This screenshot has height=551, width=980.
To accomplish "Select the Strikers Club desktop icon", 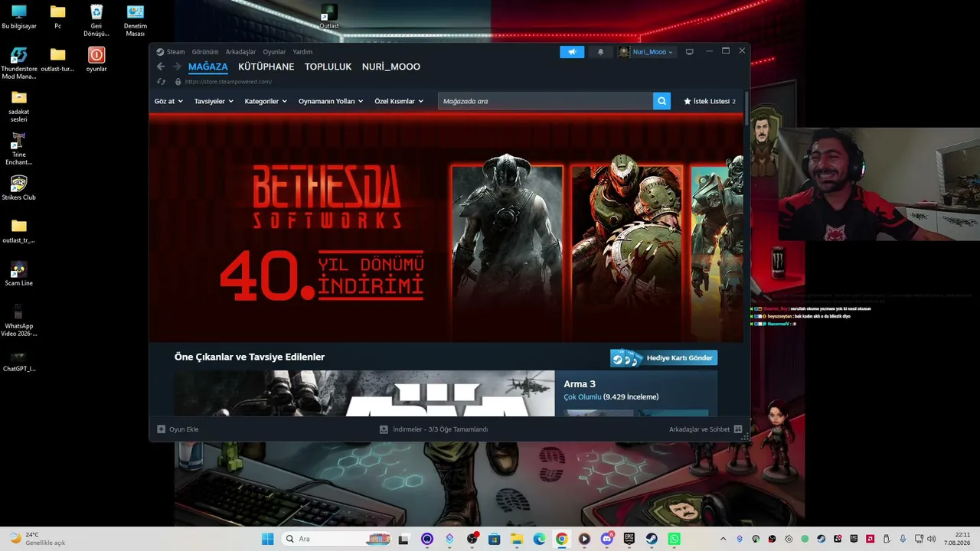I will click(19, 187).
